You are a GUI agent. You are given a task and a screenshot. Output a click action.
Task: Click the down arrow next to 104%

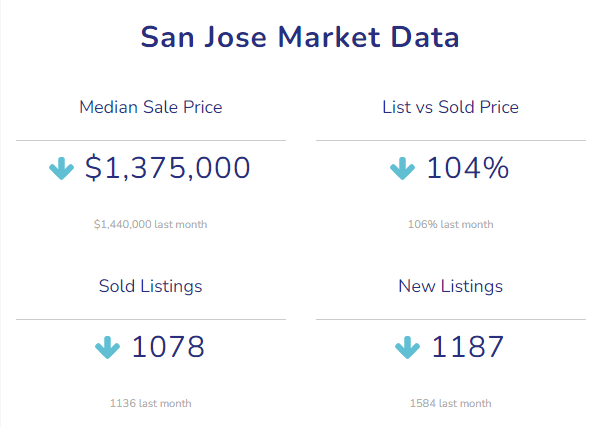[402, 169]
